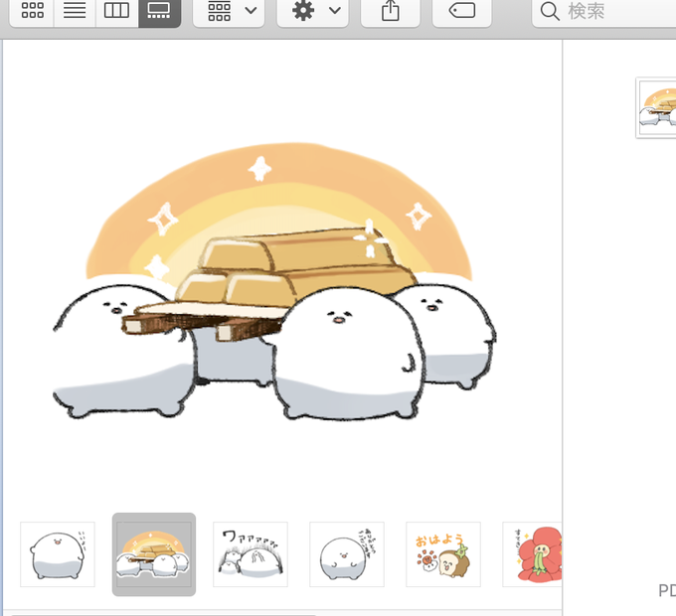Switch to icon view mode
The image size is (676, 616).
tap(32, 10)
